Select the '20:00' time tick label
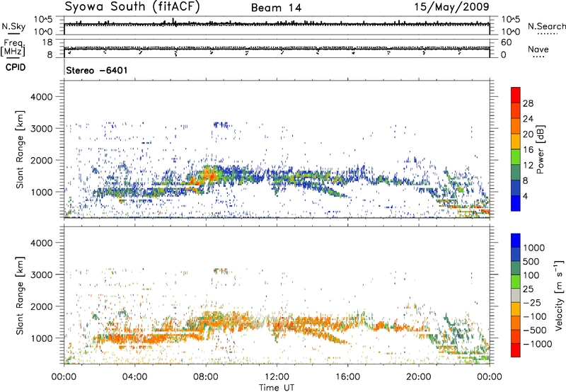This screenshot has width=566, height=392. pyautogui.click(x=419, y=377)
